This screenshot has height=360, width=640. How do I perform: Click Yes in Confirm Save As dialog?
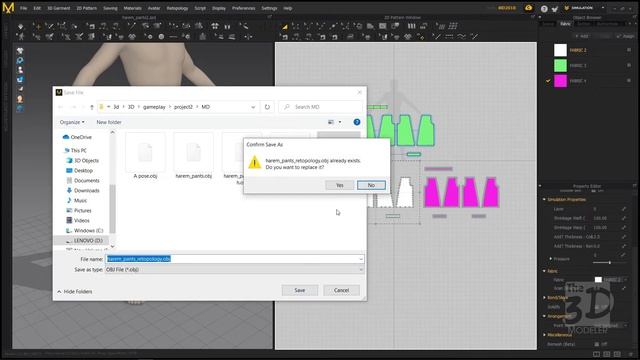coord(339,185)
